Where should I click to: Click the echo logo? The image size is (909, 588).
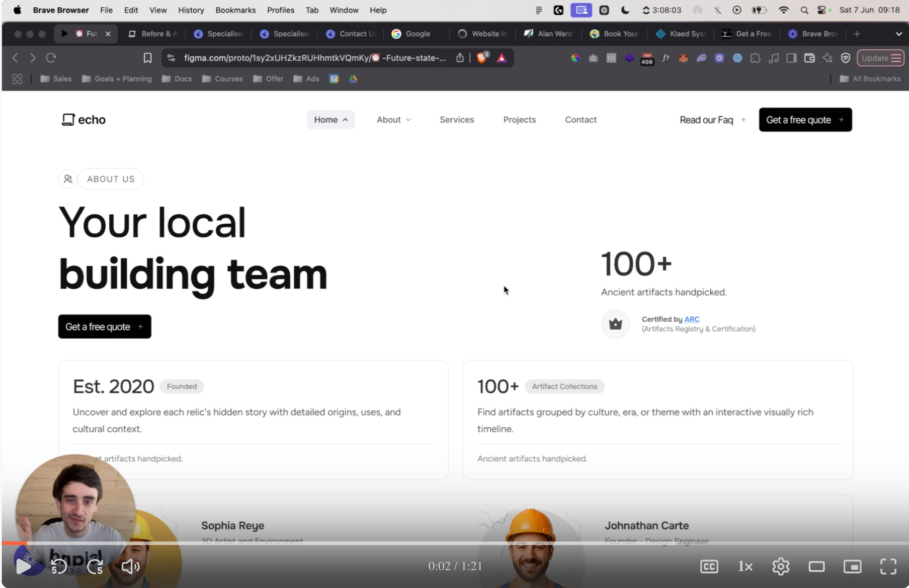(x=84, y=119)
